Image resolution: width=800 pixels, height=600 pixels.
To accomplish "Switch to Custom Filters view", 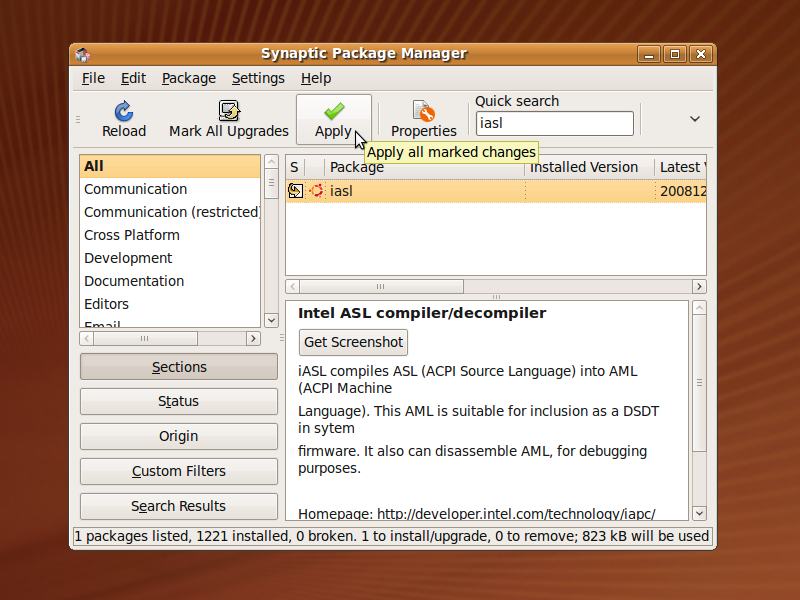I will (178, 471).
